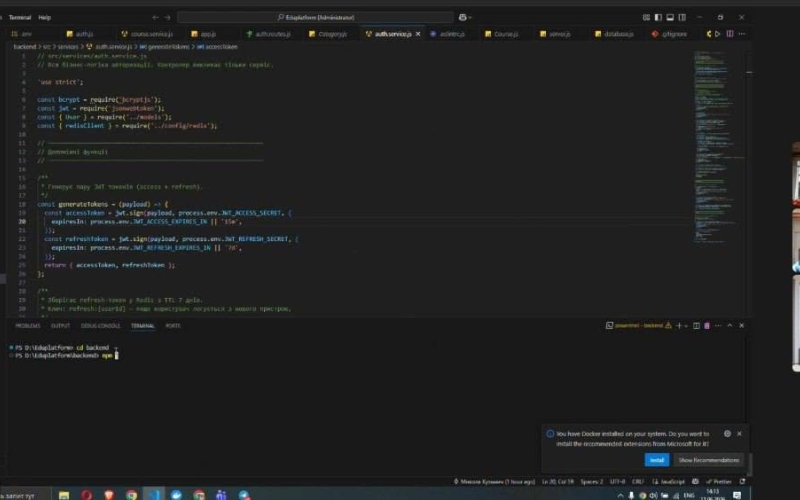This screenshot has height=500, width=800.
Task: Click Install in the Docker notification
Action: 657,460
